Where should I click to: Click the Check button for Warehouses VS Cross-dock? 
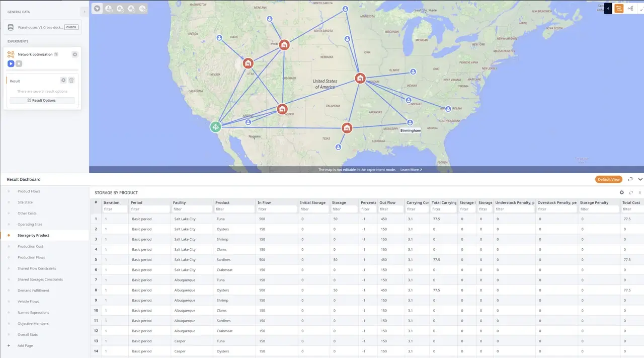click(x=71, y=27)
